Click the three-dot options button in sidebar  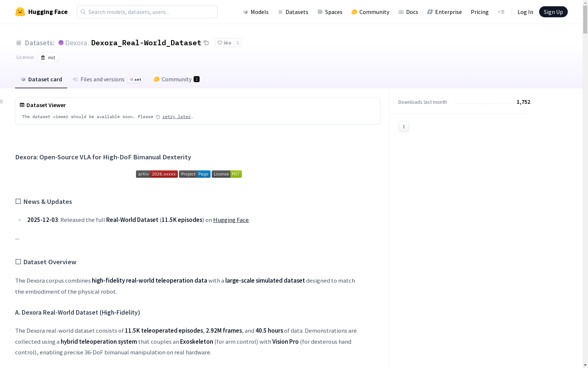[404, 127]
